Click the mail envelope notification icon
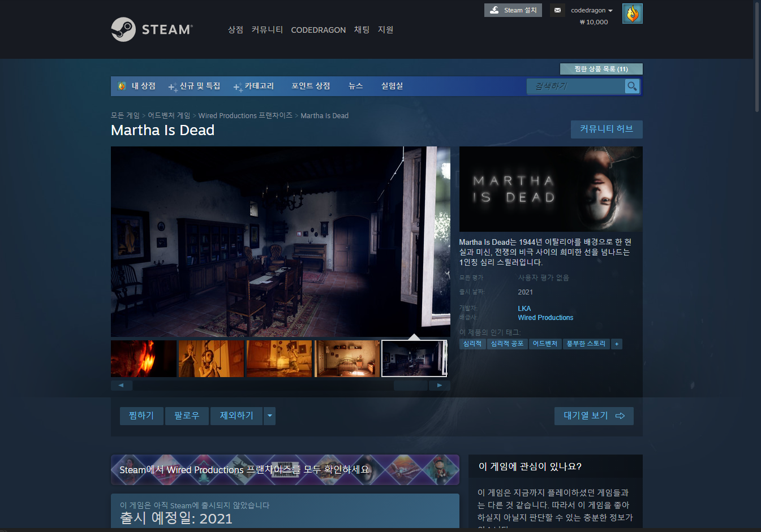The image size is (761, 532). pos(557,10)
